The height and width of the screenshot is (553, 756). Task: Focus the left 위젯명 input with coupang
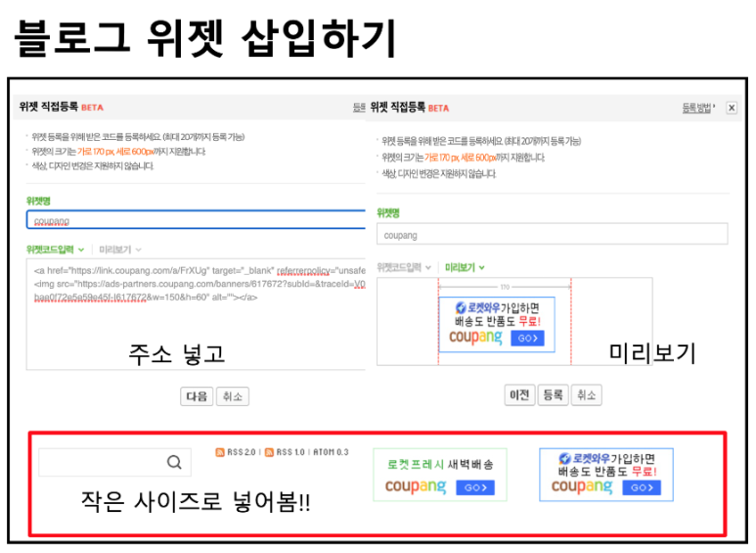click(196, 219)
